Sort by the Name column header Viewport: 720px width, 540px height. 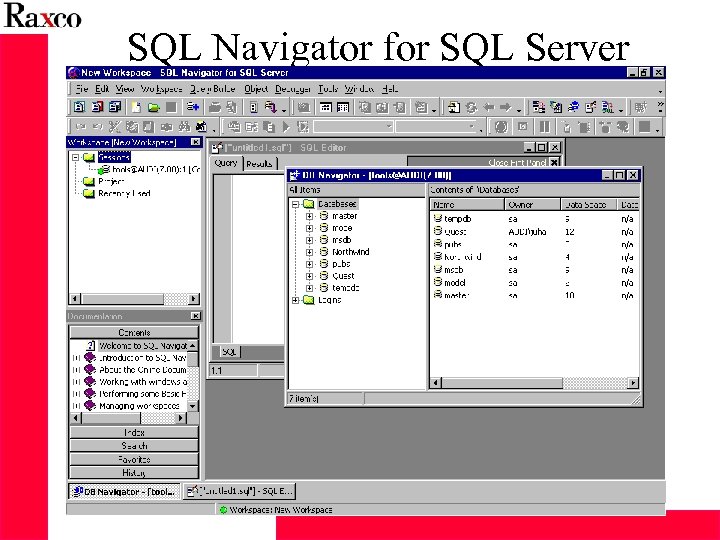(x=467, y=205)
